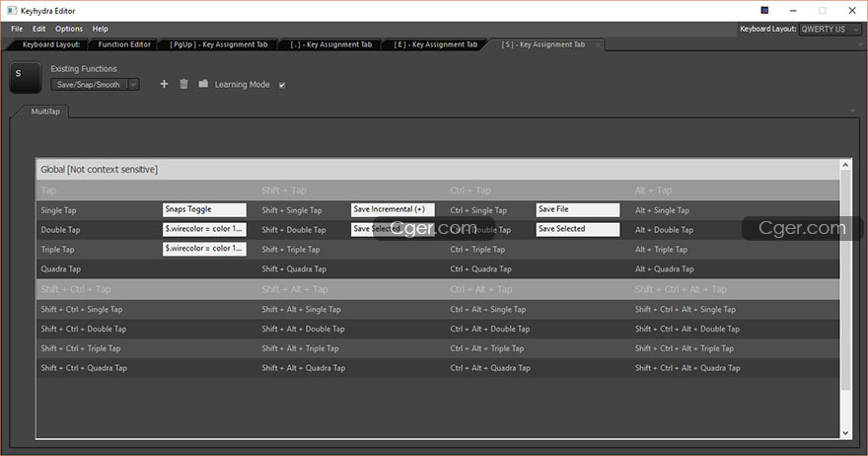Close the [S] Key Assignment Tab
Screen dimensions: 868x456
597,44
